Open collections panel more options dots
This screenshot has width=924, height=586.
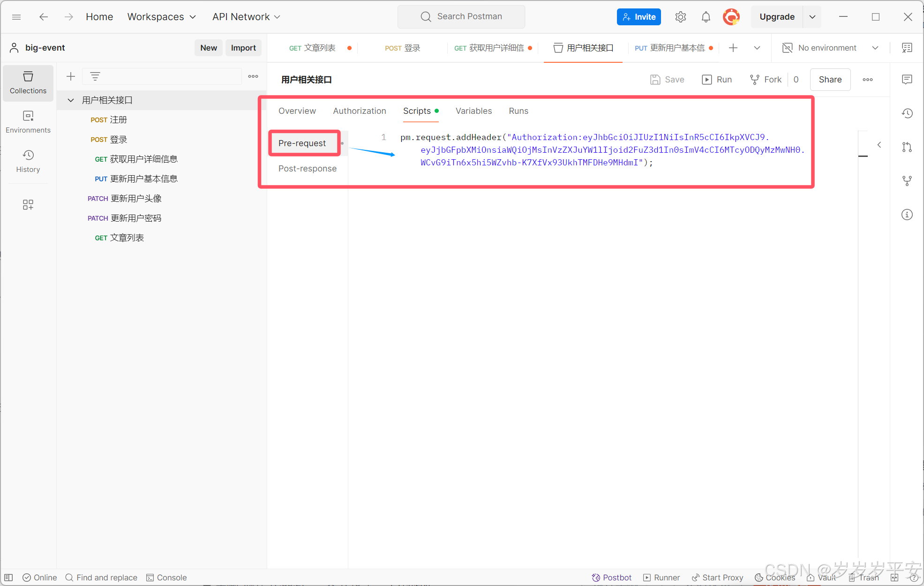[253, 76]
